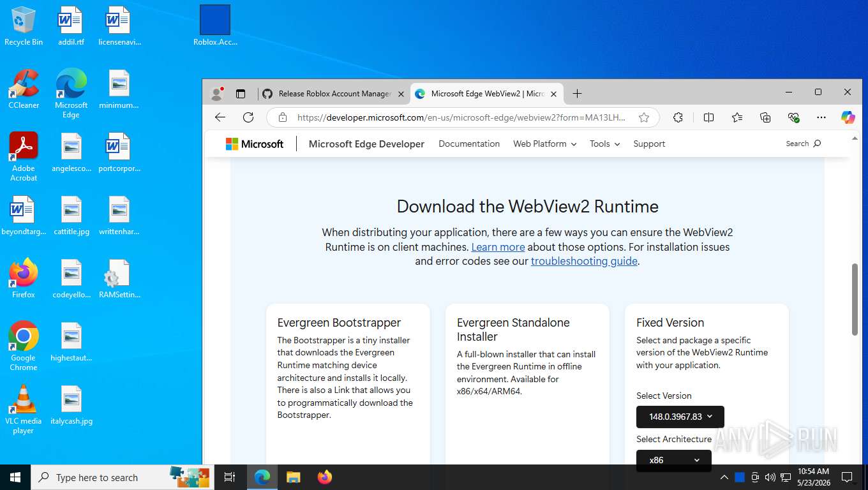Image resolution: width=868 pixels, height=490 pixels.
Task: Open highestaut image file icon
Action: (71, 342)
